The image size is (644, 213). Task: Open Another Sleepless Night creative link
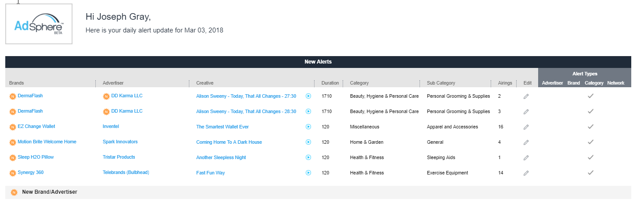click(221, 158)
